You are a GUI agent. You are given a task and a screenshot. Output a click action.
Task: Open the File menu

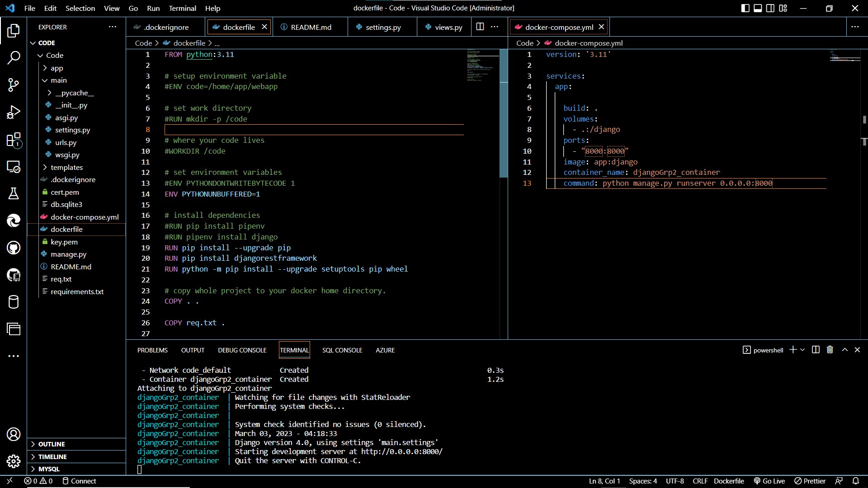click(30, 8)
